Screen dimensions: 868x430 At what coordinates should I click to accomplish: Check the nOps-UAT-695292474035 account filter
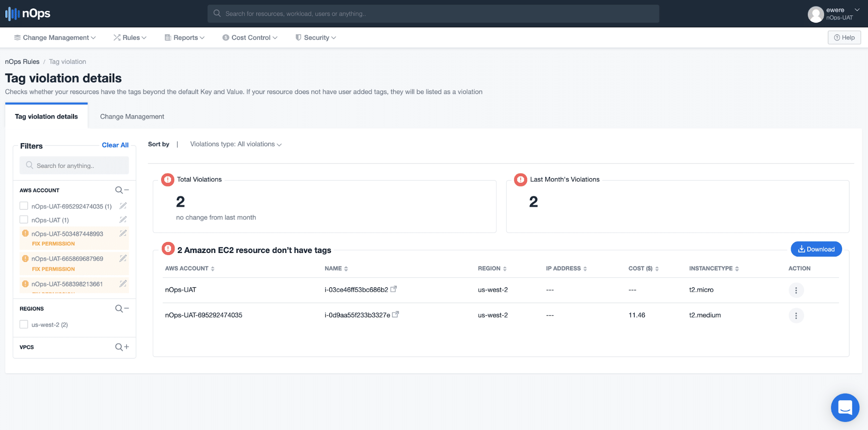click(x=24, y=206)
